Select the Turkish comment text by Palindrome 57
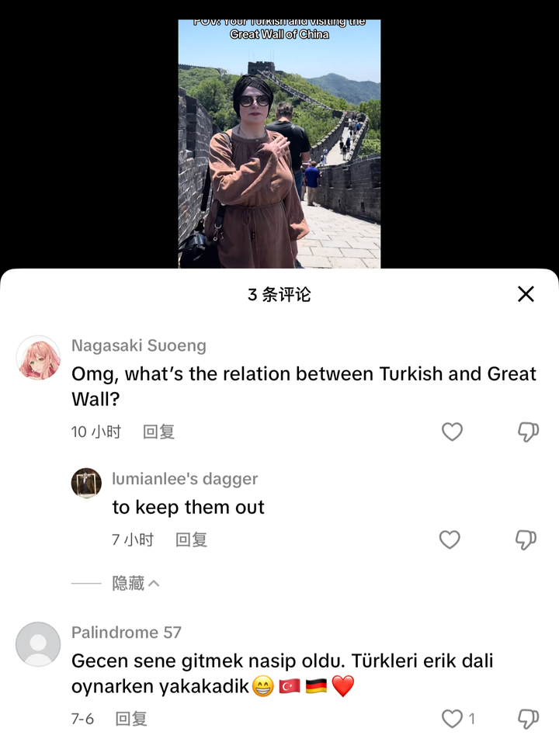This screenshot has height=756, width=559. (x=282, y=674)
